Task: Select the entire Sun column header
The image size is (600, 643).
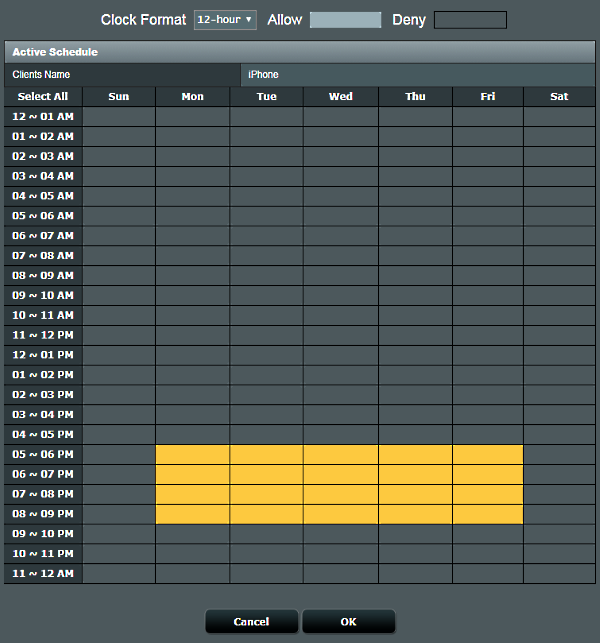Action: click(119, 96)
